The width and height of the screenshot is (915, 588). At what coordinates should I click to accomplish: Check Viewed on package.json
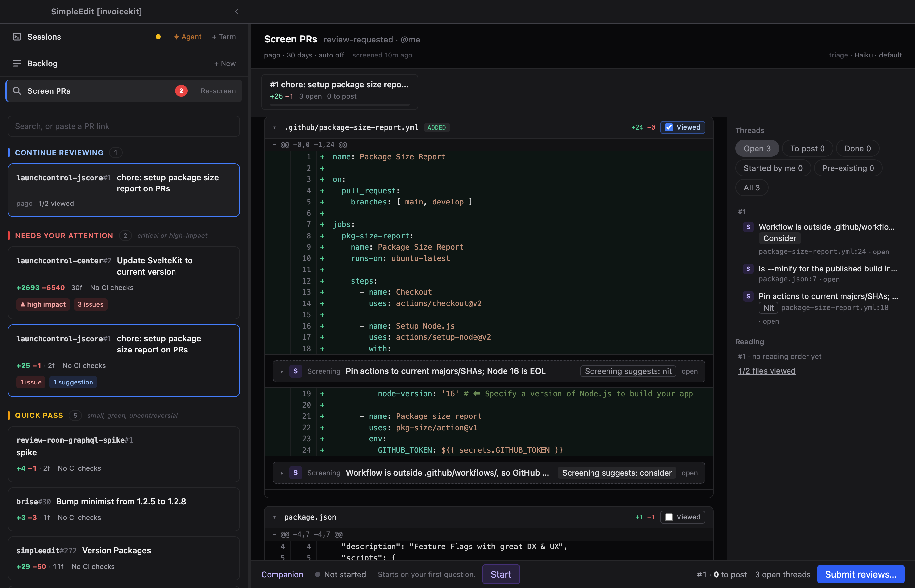(x=669, y=517)
